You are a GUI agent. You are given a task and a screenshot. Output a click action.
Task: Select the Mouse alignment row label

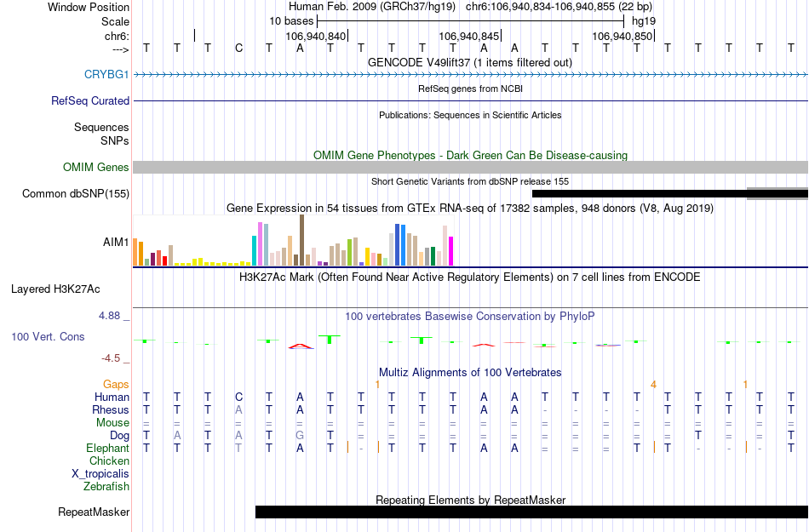click(x=112, y=423)
